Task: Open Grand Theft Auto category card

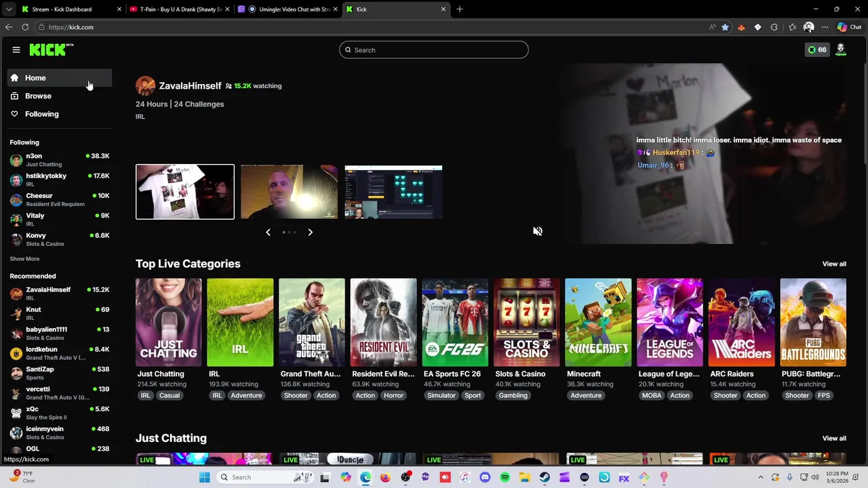Action: click(x=312, y=323)
